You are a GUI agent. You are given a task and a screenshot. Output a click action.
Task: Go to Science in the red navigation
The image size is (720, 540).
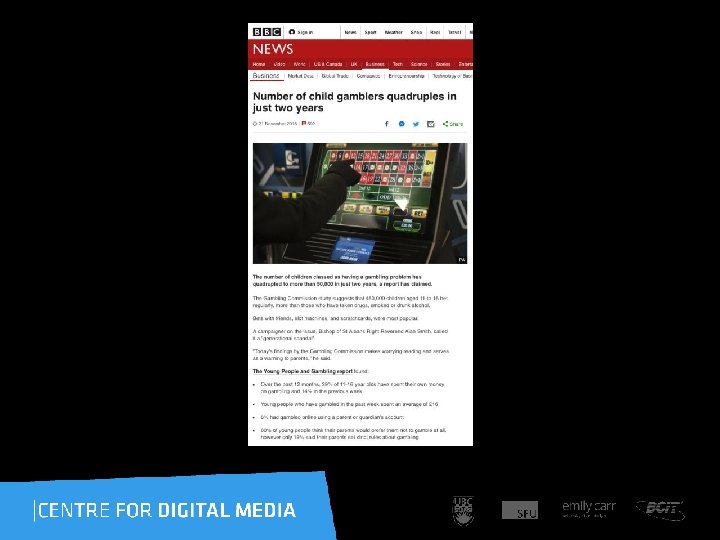point(419,64)
